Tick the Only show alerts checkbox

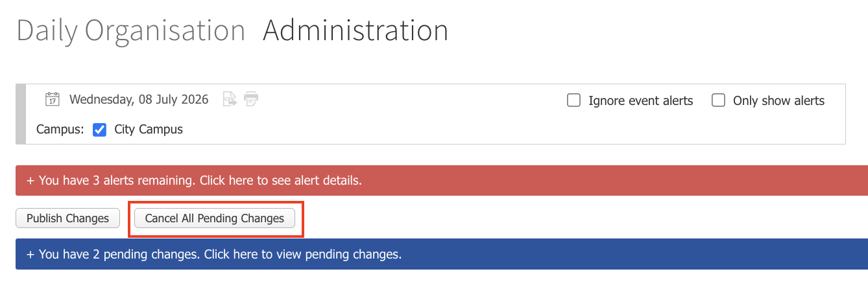718,100
